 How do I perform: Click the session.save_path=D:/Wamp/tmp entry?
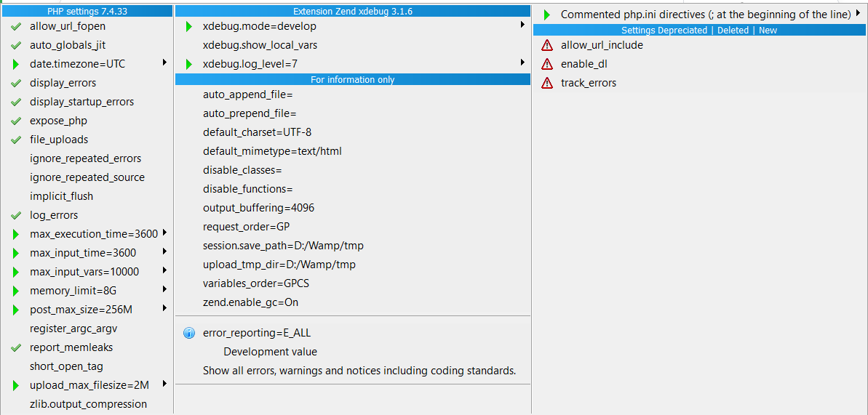point(284,246)
